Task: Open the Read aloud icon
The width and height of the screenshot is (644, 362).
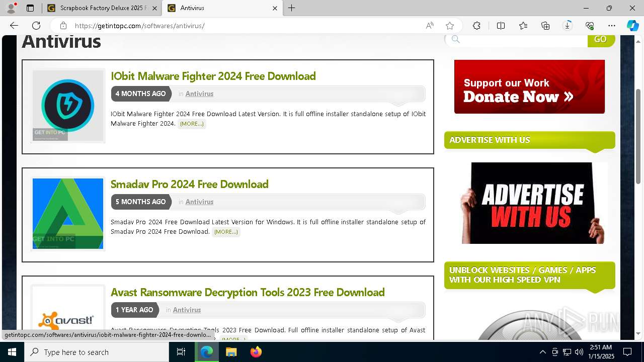Action: [x=430, y=26]
